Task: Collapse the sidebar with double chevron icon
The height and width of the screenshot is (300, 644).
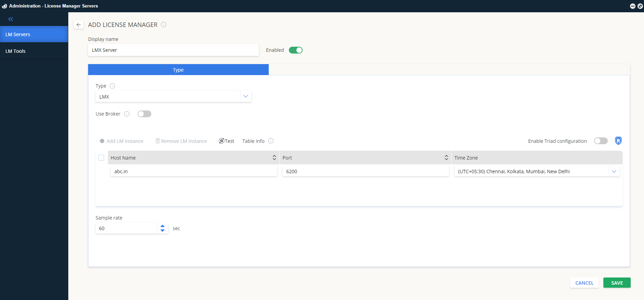Action: [11, 19]
